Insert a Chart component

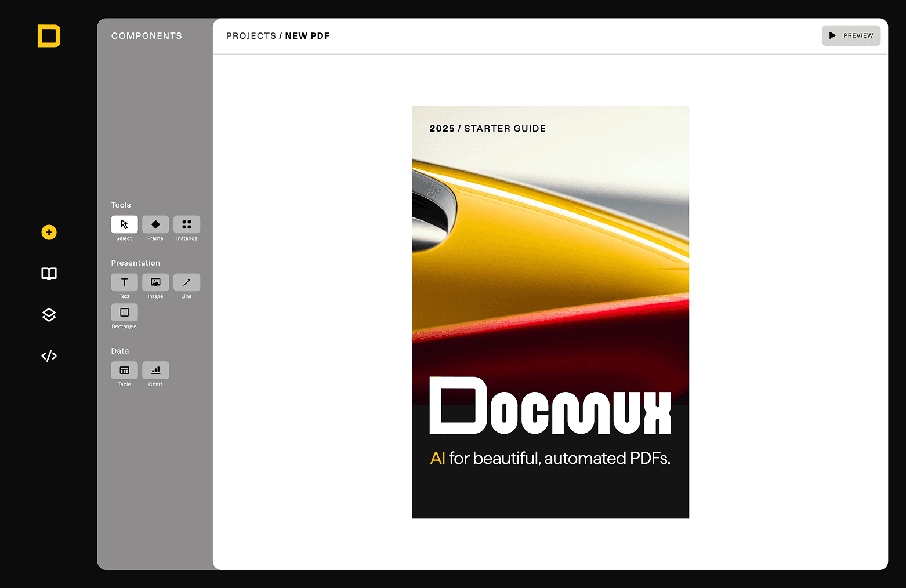[155, 371]
